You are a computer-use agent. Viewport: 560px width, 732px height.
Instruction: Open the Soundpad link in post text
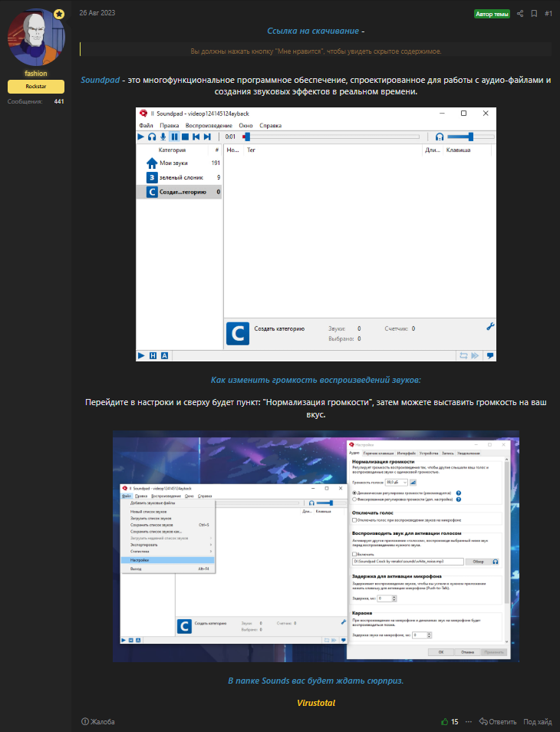[100, 80]
